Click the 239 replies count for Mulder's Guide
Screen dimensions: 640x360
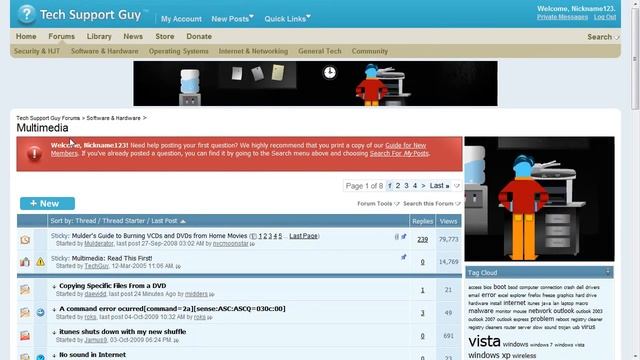422,240
